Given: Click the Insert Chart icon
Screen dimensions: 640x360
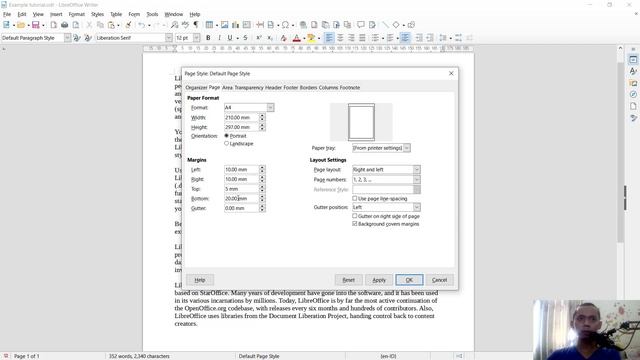Looking at the screenshot, I should click(x=236, y=25).
